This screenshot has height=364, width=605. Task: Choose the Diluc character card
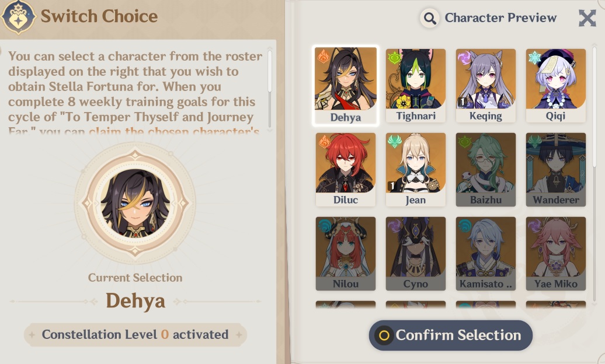(345, 170)
